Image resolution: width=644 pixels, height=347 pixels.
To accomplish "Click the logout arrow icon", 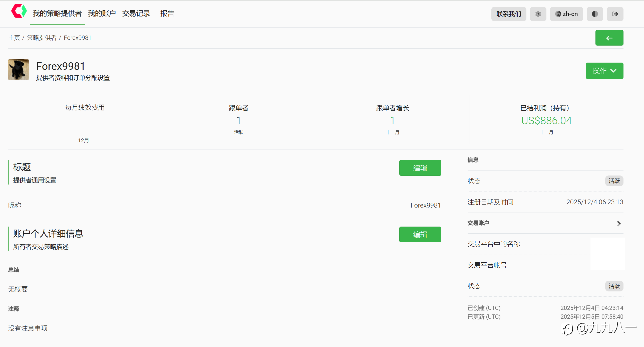I will tap(615, 14).
